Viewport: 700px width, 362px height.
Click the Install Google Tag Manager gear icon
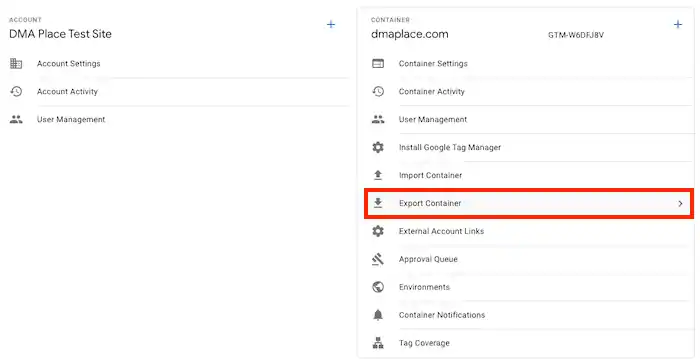pos(378,147)
